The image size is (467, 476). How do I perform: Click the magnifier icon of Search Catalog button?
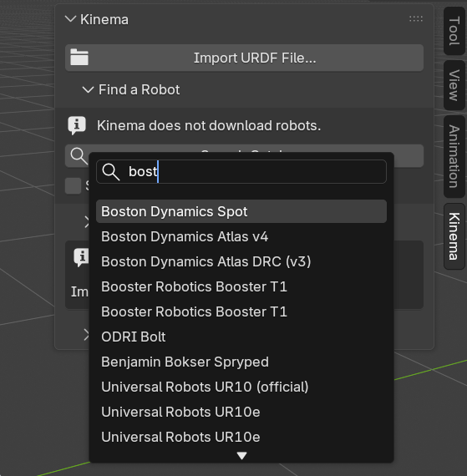79,155
